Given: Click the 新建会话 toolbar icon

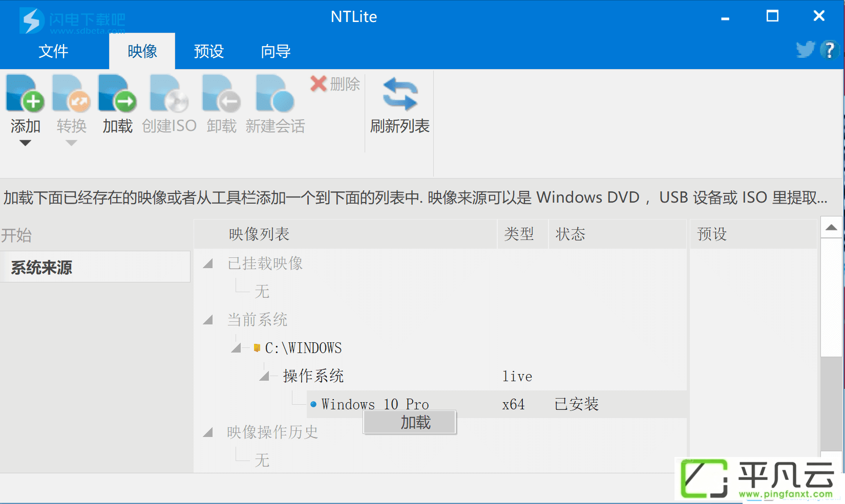Looking at the screenshot, I should 275,93.
